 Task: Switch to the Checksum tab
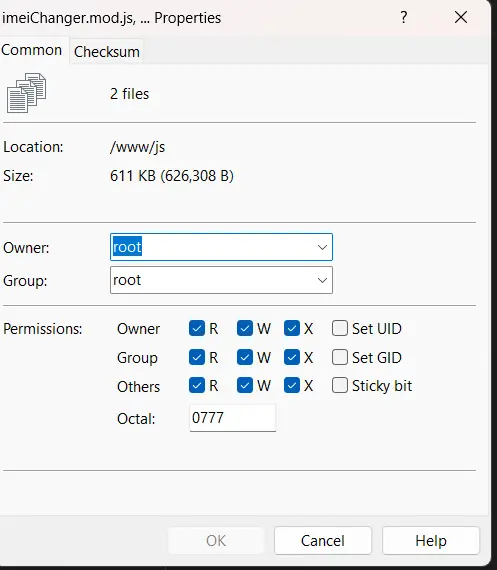click(107, 52)
